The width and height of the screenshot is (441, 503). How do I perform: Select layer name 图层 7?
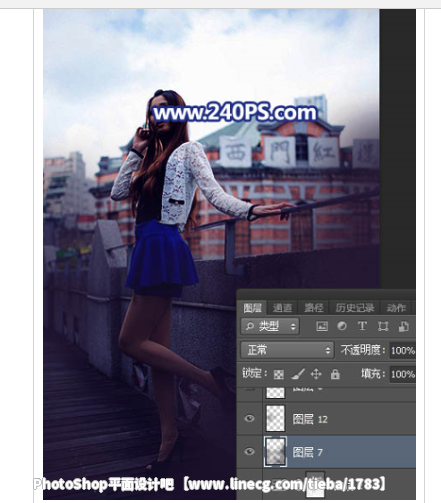307,452
